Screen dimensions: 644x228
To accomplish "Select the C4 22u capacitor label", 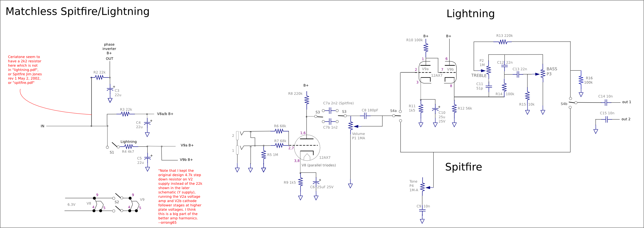I will [x=139, y=125].
